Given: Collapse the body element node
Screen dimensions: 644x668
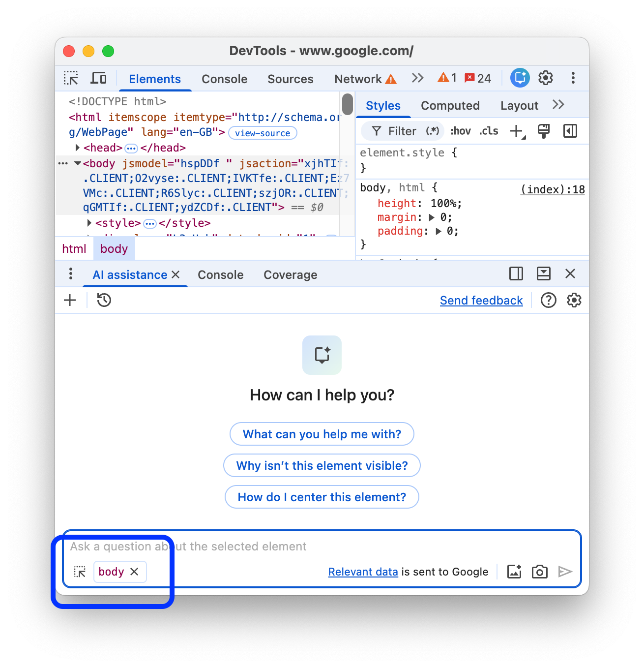Looking at the screenshot, I should click(x=78, y=163).
